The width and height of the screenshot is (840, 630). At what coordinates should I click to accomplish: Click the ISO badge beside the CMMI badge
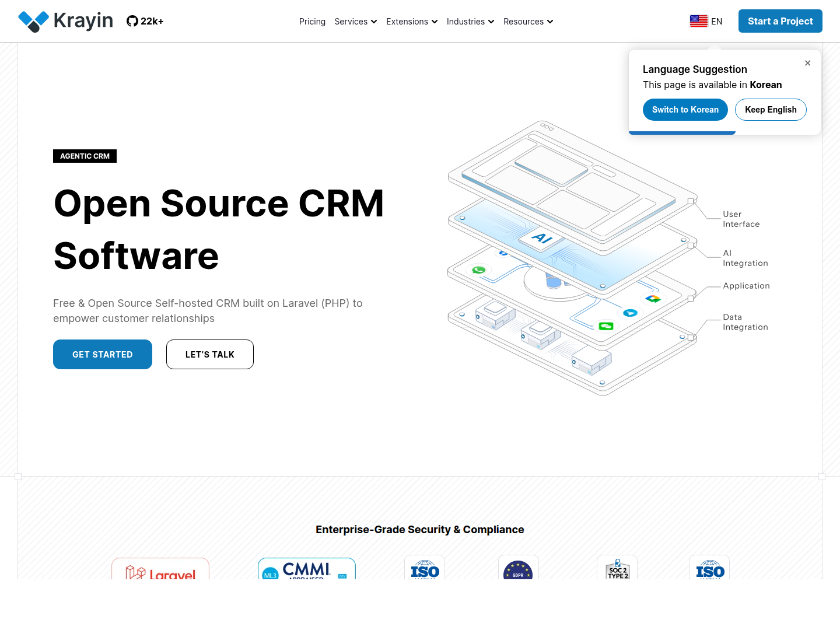(x=425, y=568)
